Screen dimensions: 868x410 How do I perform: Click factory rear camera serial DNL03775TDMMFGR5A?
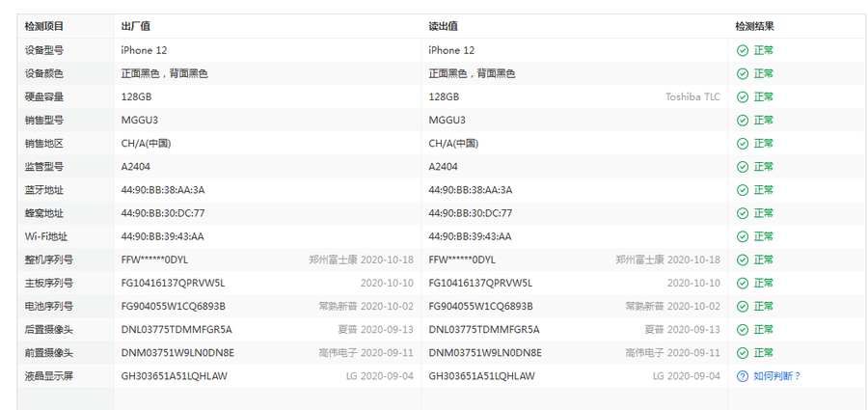point(176,330)
